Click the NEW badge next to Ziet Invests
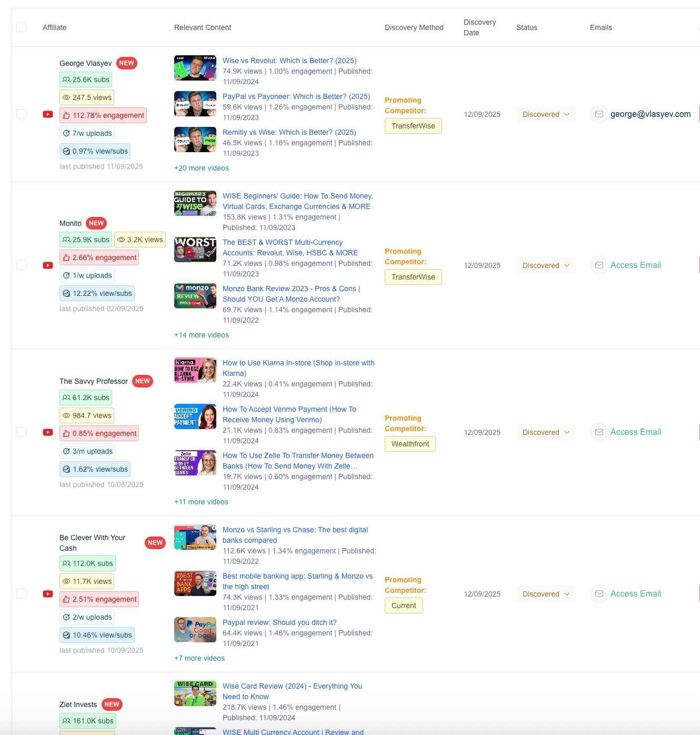The width and height of the screenshot is (700, 735). [x=112, y=704]
